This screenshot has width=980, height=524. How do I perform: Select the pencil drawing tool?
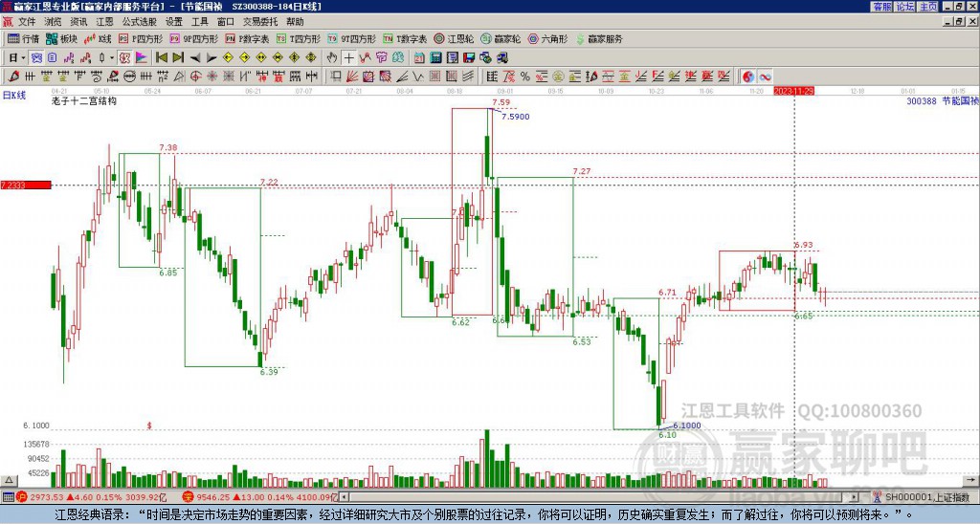13,76
